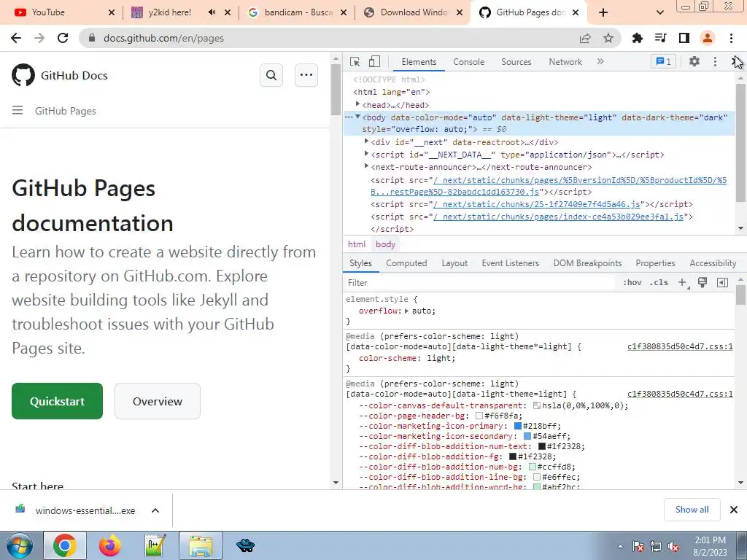Image resolution: width=747 pixels, height=560 pixels.
Task: Expand the __NEXT_DATA__ script node
Action: pyautogui.click(x=366, y=153)
